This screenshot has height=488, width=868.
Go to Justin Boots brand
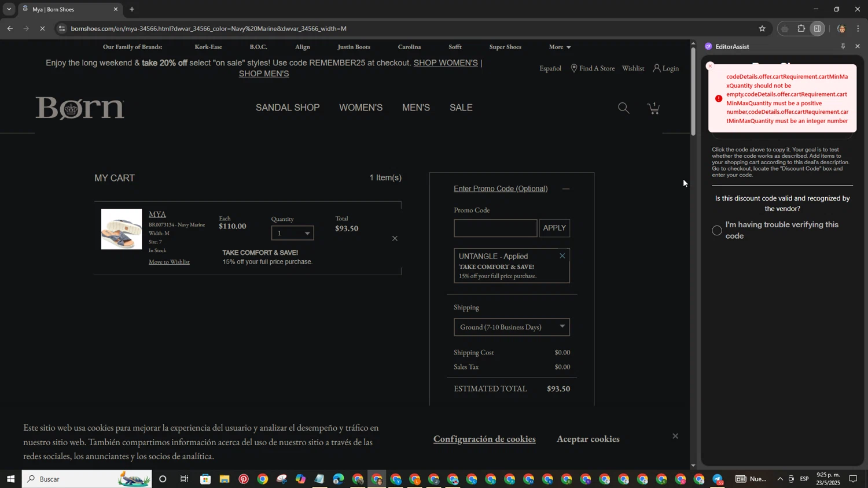point(354,47)
